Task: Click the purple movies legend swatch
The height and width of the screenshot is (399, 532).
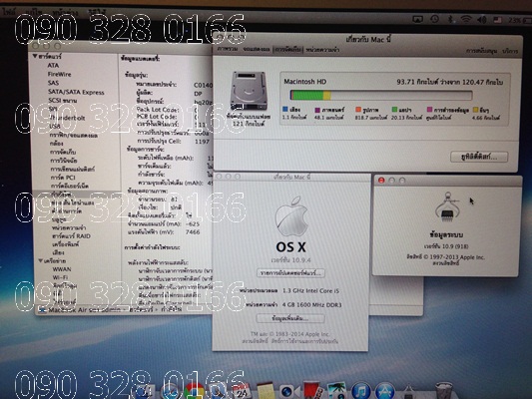Action: (317, 110)
